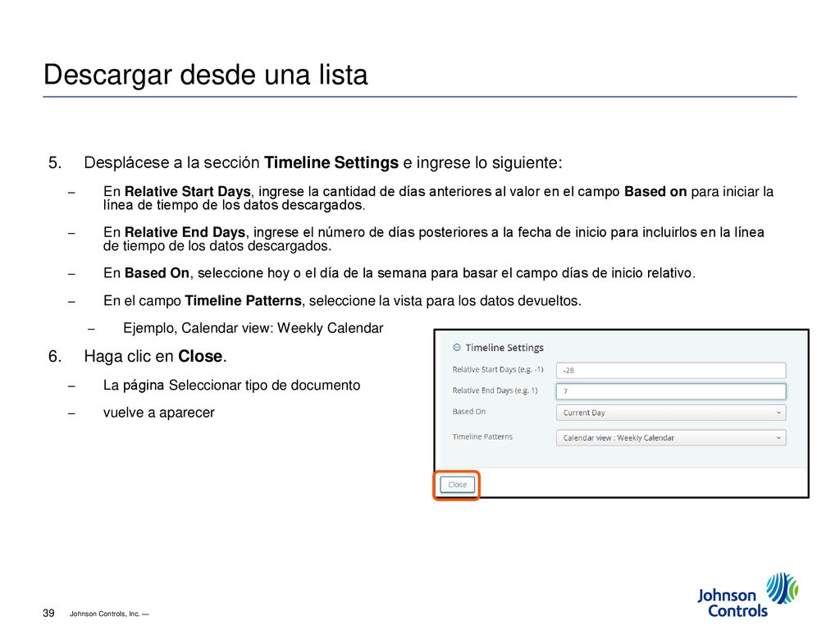Click the 'Timeline Patterns' field label
The height and width of the screenshot is (630, 840).
(482, 436)
